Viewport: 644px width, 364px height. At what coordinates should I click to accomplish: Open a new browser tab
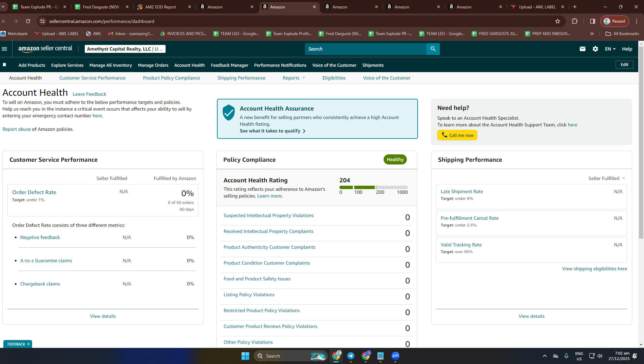575,7
